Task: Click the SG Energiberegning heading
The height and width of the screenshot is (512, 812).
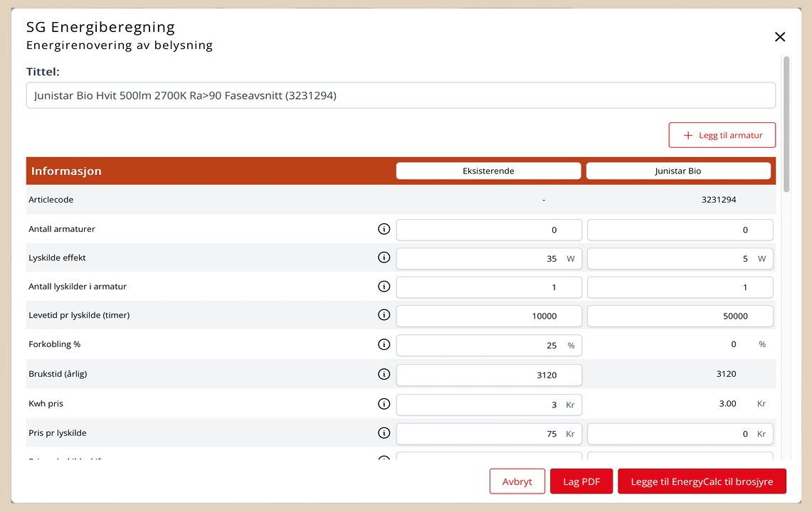Action: click(100, 26)
